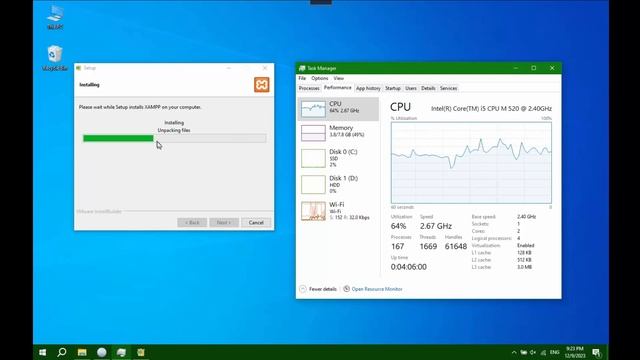The image size is (640, 360).
Task: Click the CPU utilization graph
Action: click(471, 162)
